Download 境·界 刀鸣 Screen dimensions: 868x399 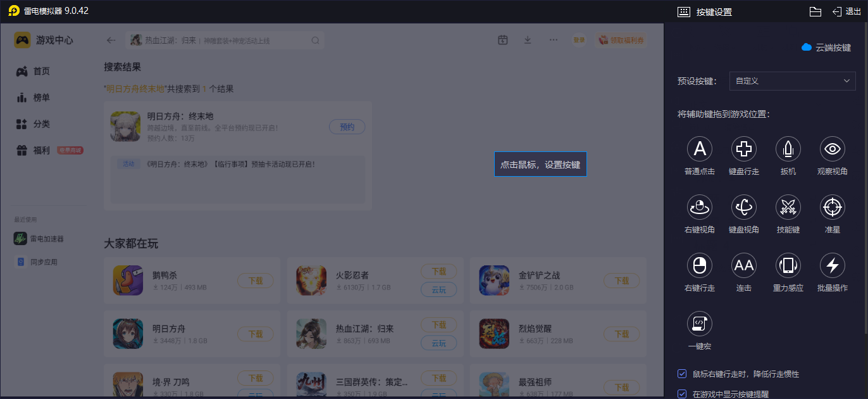(256, 378)
